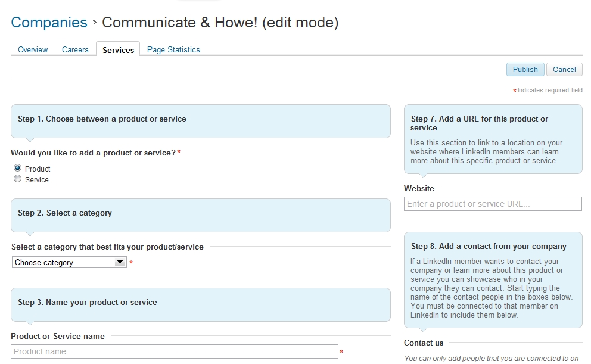
Task: Open the Services tab
Action: coord(118,49)
